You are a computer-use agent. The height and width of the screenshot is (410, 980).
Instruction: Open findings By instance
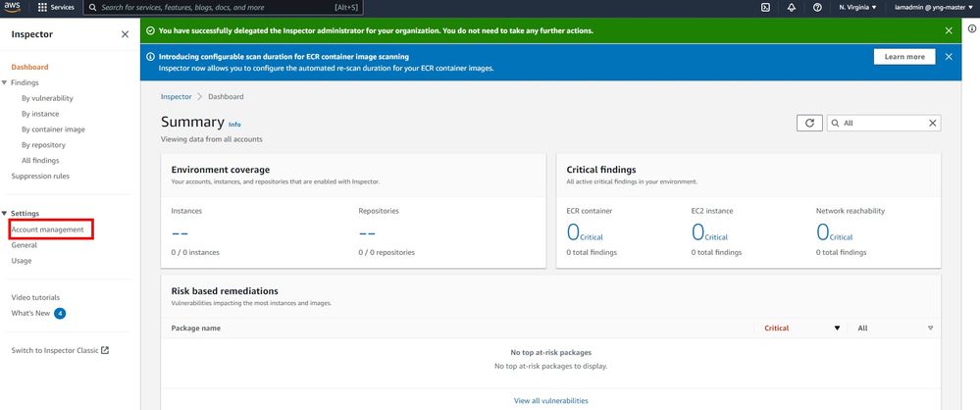[40, 114]
